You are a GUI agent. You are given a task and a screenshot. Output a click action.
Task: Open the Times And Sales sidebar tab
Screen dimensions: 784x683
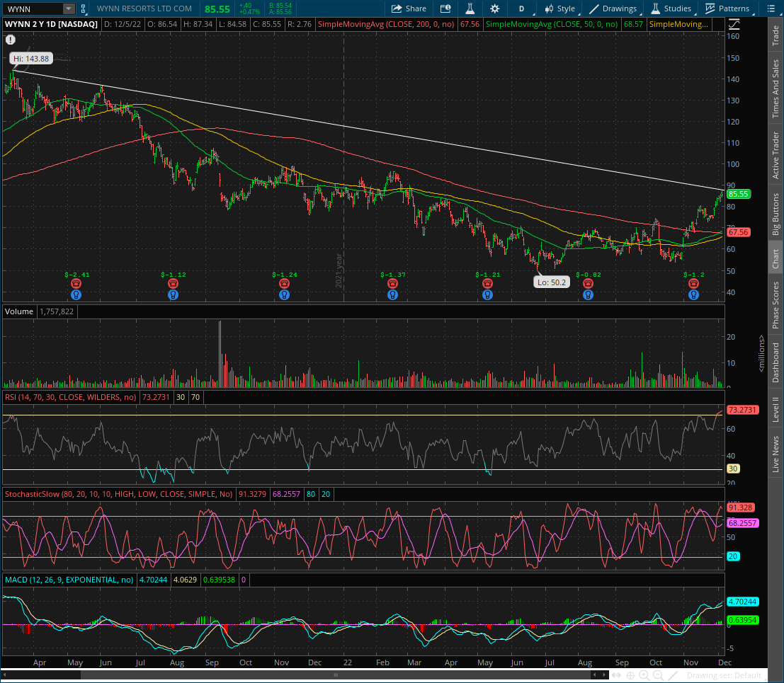(x=776, y=88)
